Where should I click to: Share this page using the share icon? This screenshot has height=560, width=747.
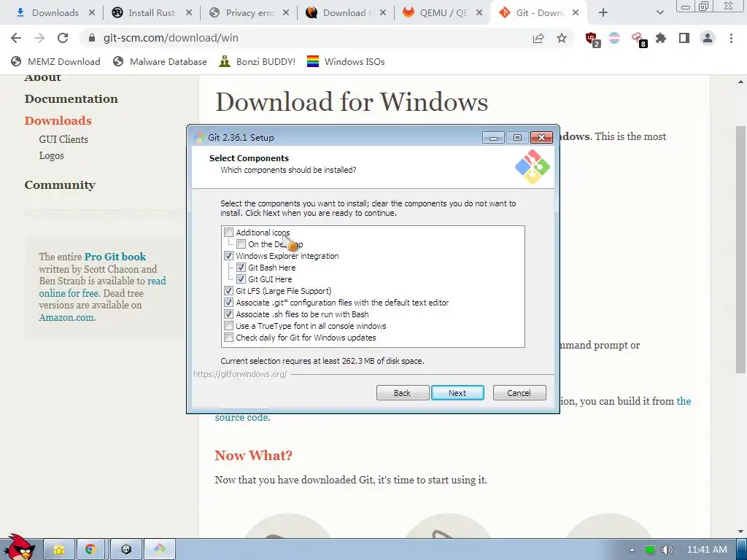(538, 38)
